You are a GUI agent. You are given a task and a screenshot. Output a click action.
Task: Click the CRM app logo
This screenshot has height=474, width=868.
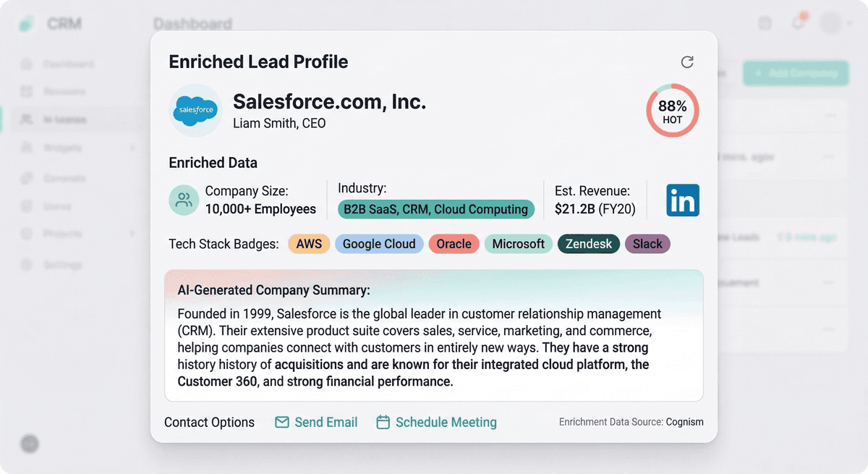27,22
